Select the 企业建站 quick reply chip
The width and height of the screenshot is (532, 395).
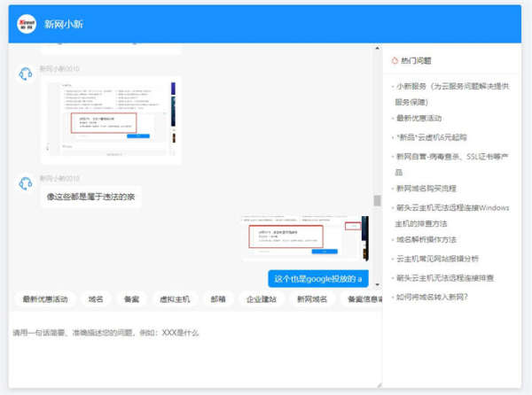click(262, 299)
